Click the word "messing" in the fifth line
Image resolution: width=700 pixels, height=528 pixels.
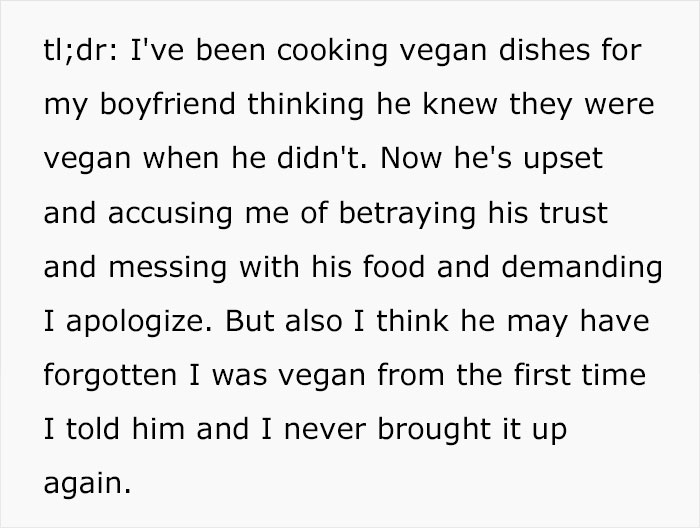[x=167, y=268]
